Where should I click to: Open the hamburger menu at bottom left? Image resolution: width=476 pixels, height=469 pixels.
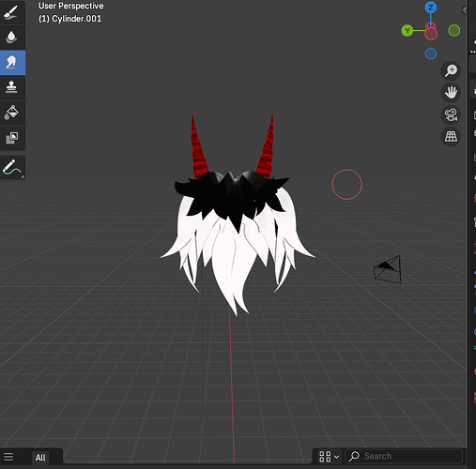8,457
